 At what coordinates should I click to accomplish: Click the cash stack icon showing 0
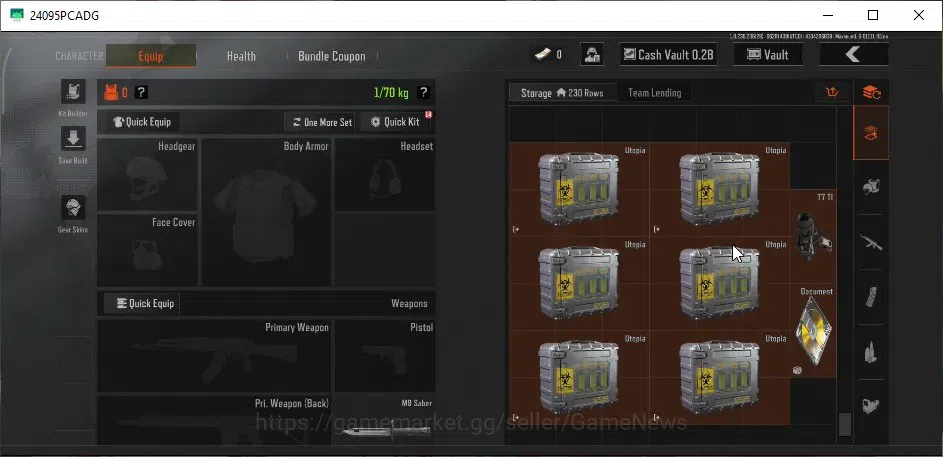[543, 55]
